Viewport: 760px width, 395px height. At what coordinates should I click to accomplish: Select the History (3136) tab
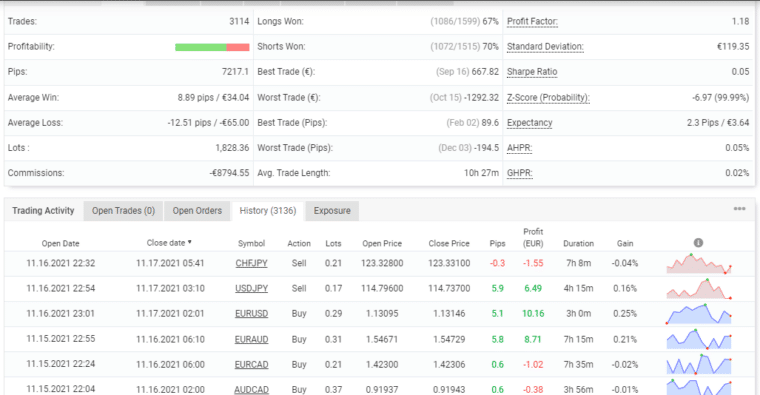tap(268, 211)
